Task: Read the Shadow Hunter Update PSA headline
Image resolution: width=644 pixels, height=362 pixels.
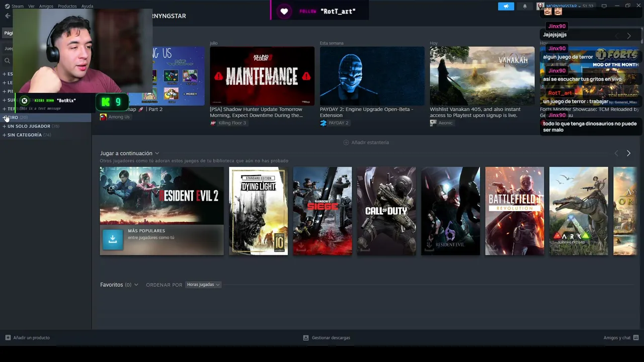Action: click(257, 112)
